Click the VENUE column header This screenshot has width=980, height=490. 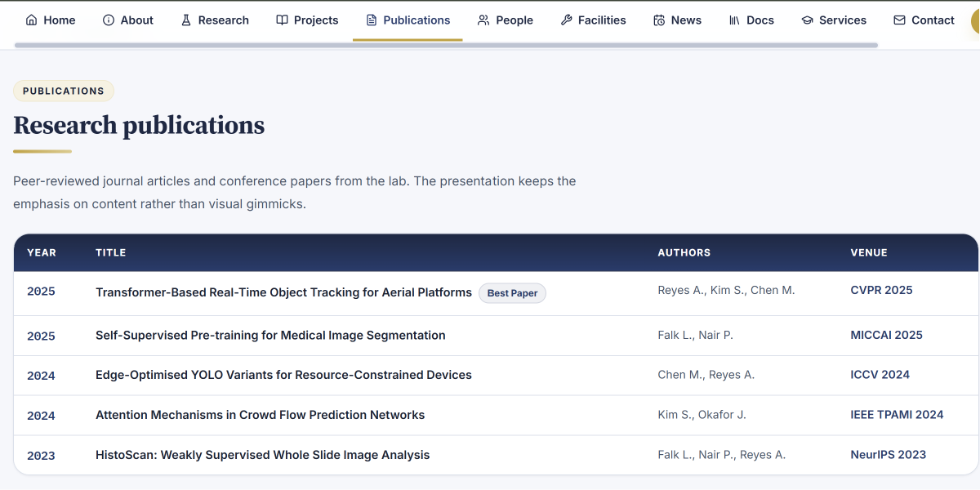[x=869, y=252]
